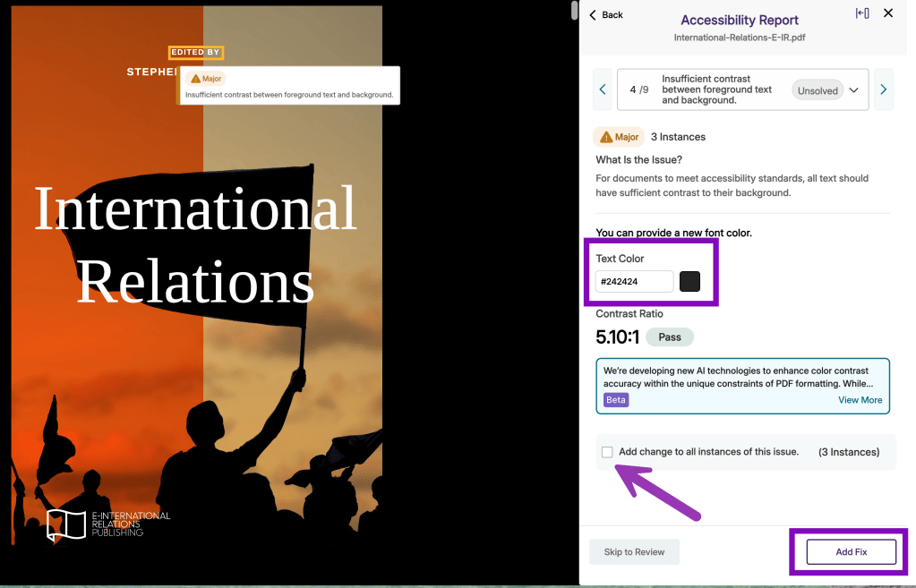Click the 4 /9 issue counter
Image resolution: width=916 pixels, height=588 pixels.
(639, 89)
